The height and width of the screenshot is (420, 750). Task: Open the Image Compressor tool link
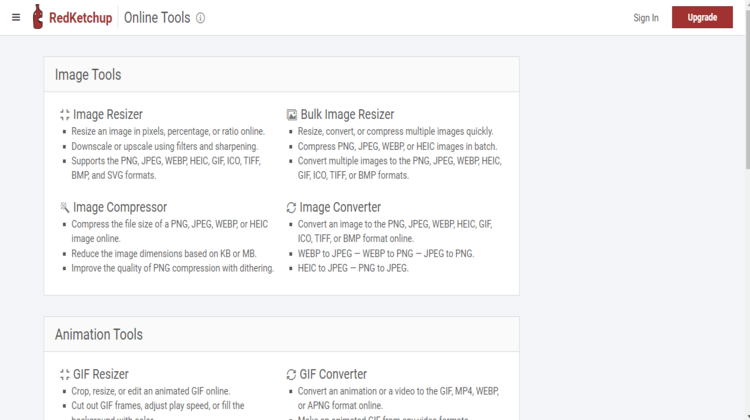[120, 207]
